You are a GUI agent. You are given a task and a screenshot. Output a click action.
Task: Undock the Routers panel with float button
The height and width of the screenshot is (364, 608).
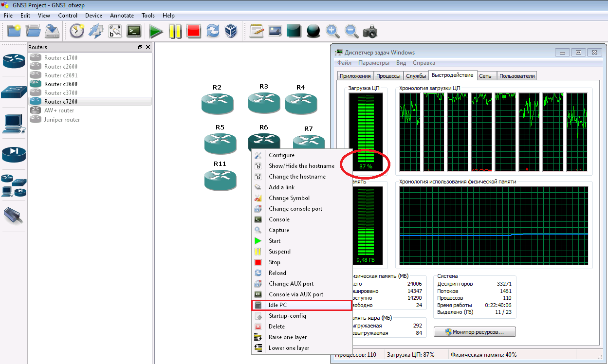(140, 47)
